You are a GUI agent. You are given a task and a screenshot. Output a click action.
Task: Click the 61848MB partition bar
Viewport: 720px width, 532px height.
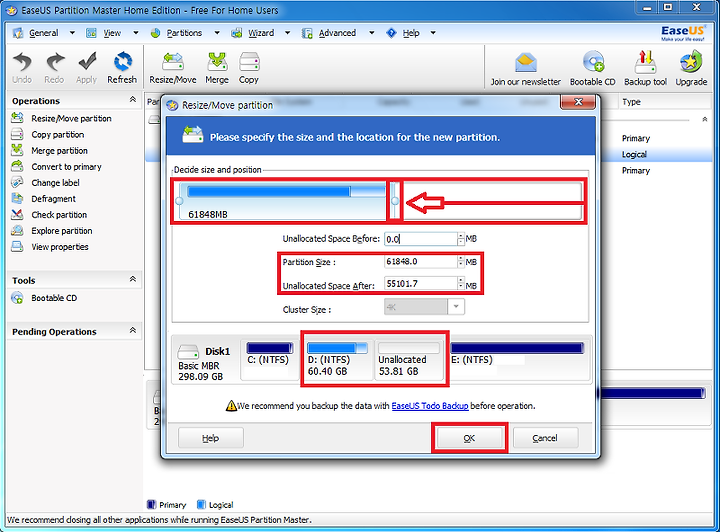point(283,201)
